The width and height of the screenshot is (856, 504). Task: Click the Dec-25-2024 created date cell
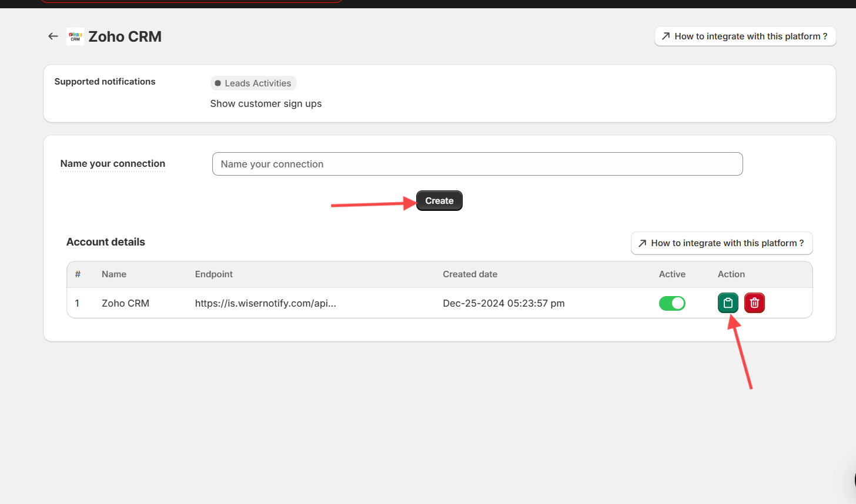point(503,303)
